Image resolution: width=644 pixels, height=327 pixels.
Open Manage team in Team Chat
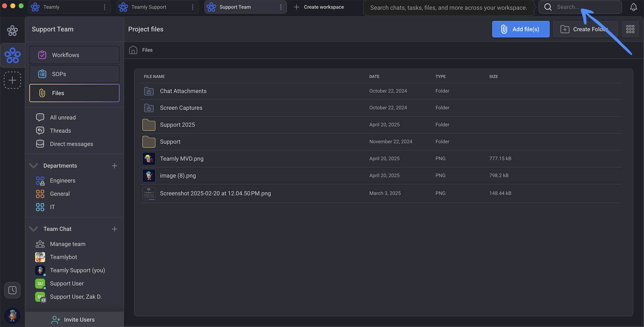(68, 244)
